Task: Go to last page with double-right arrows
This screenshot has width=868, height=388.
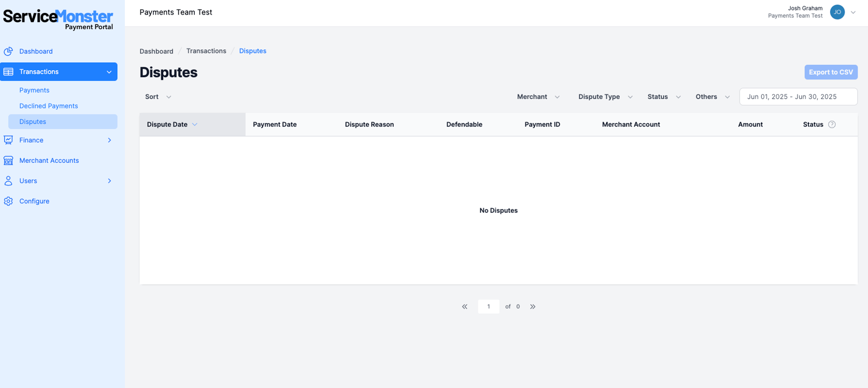Action: pos(533,307)
